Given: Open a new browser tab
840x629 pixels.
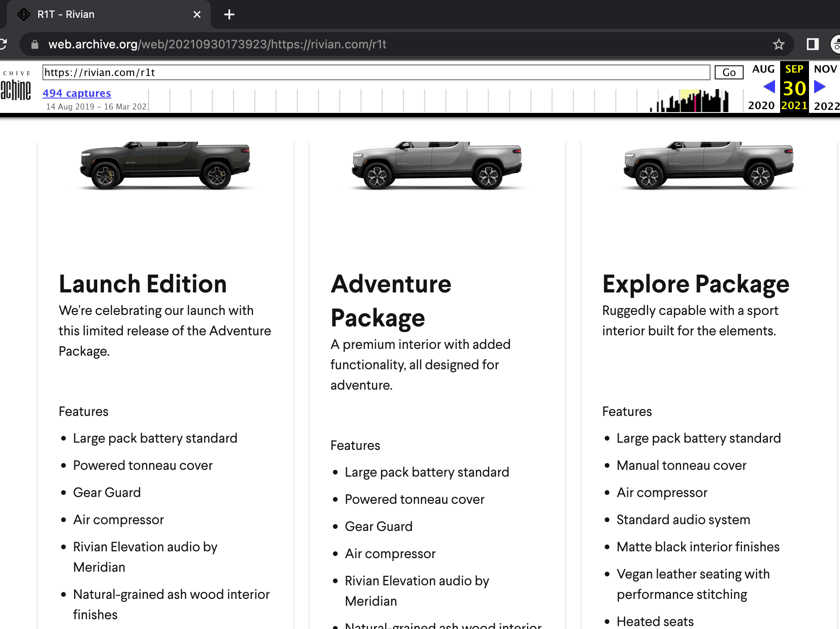Looking at the screenshot, I should 229,14.
